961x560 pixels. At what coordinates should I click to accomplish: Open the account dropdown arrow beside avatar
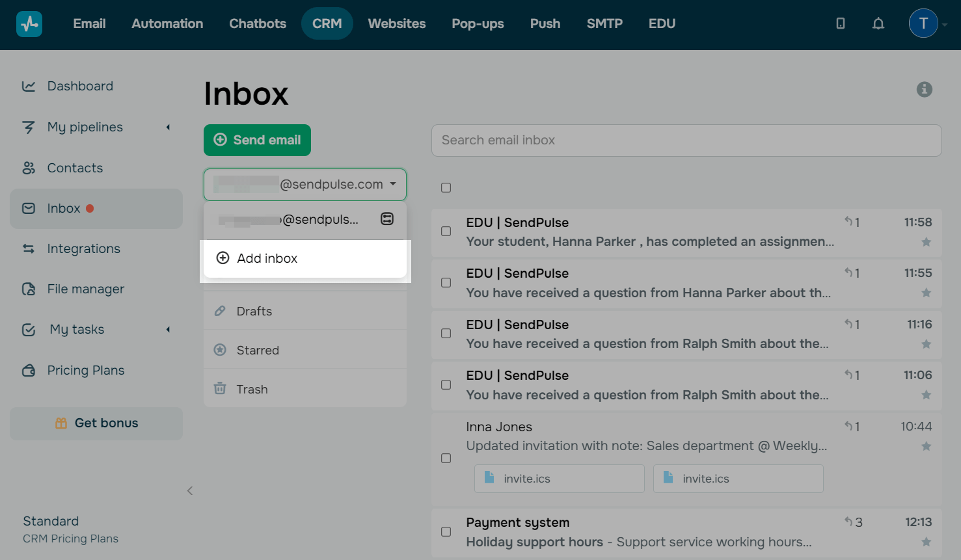tap(945, 25)
